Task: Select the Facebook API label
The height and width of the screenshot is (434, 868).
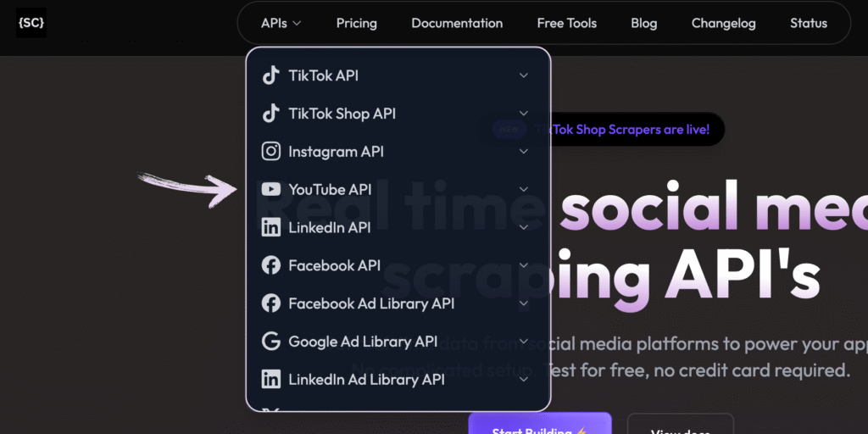Action: point(334,265)
